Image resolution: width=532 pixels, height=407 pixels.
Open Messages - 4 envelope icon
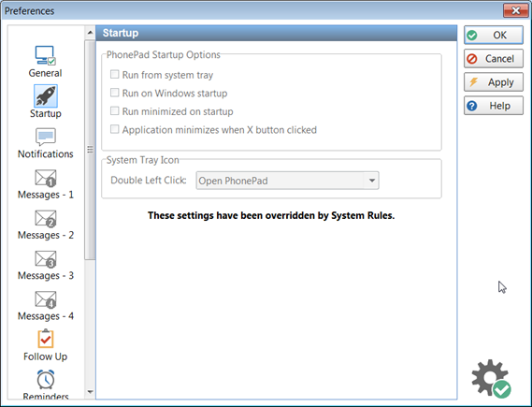coord(46,299)
